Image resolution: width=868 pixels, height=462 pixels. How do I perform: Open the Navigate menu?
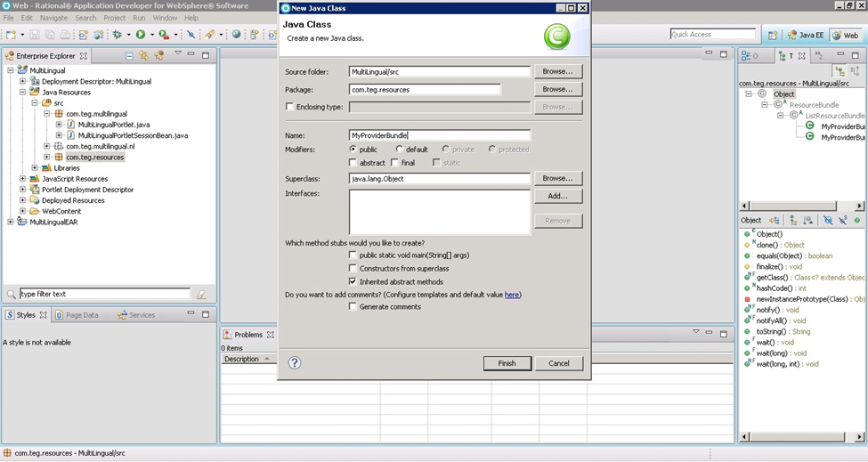[53, 18]
